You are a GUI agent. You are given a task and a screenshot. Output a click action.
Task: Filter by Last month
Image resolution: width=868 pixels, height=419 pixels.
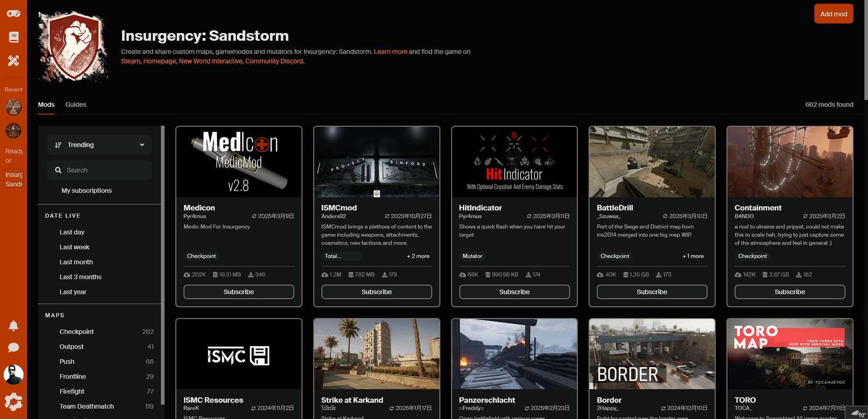click(x=76, y=262)
